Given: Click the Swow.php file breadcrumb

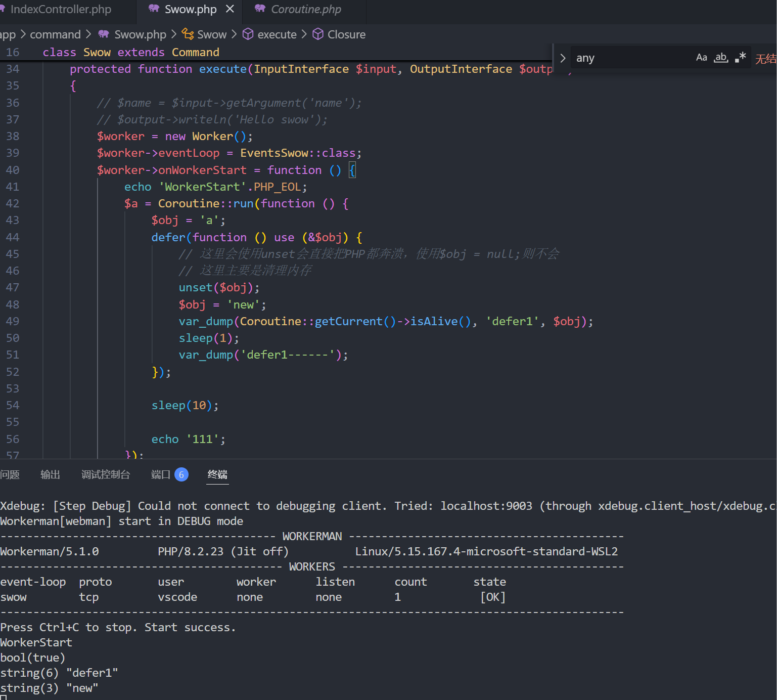Looking at the screenshot, I should click(x=140, y=34).
